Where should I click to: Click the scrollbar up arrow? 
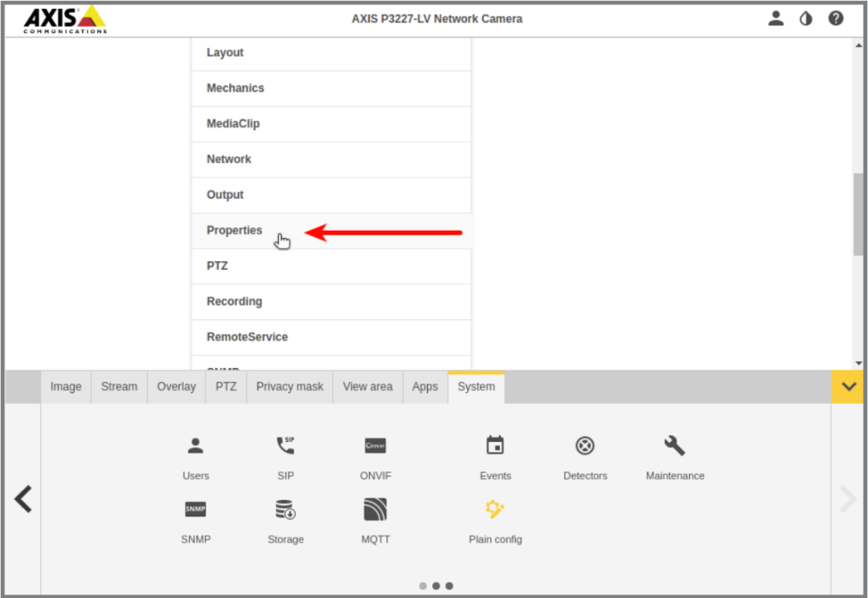pos(858,45)
